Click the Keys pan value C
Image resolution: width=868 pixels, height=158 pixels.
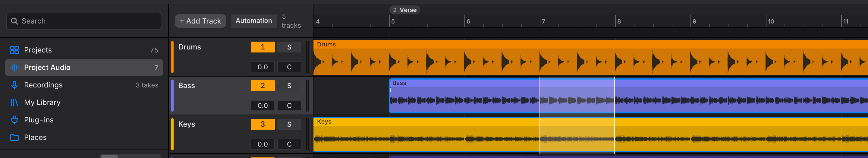click(289, 144)
